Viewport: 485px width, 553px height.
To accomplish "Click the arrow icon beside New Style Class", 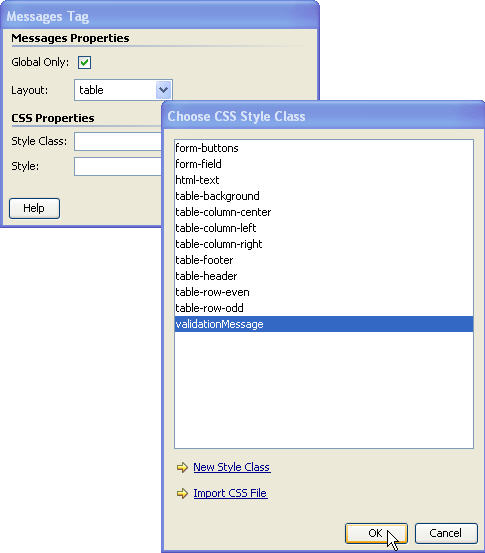I will (x=182, y=468).
